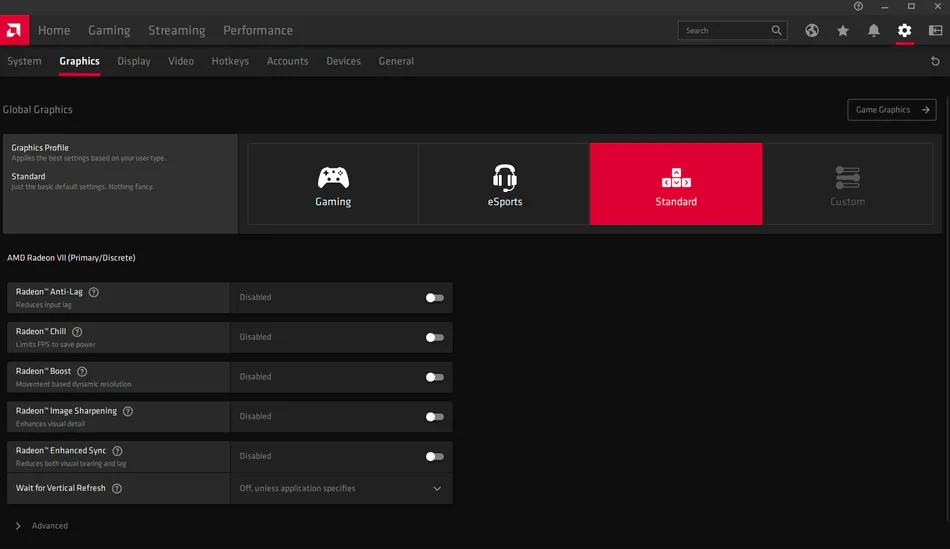The image size is (950, 549).
Task: Select the Custom profile tile
Action: click(x=847, y=184)
